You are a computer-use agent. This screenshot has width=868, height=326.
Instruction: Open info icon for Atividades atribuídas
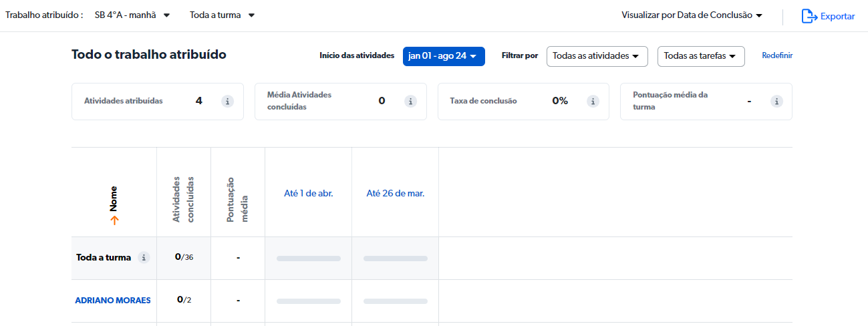[228, 102]
